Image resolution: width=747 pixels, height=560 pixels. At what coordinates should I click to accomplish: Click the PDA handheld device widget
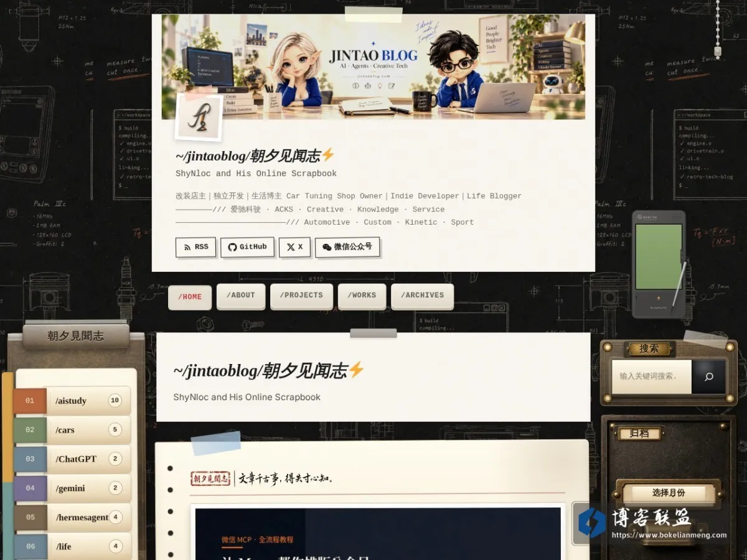tap(659, 264)
